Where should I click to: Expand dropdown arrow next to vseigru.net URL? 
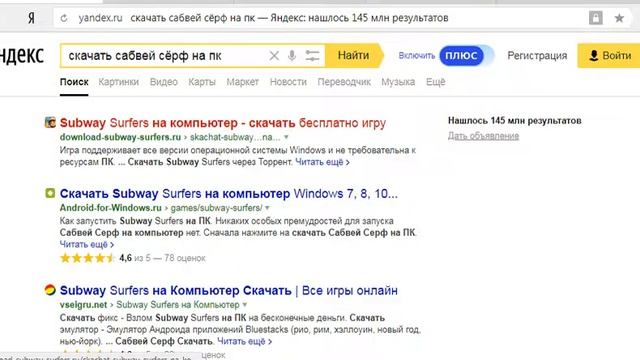pyautogui.click(x=244, y=304)
